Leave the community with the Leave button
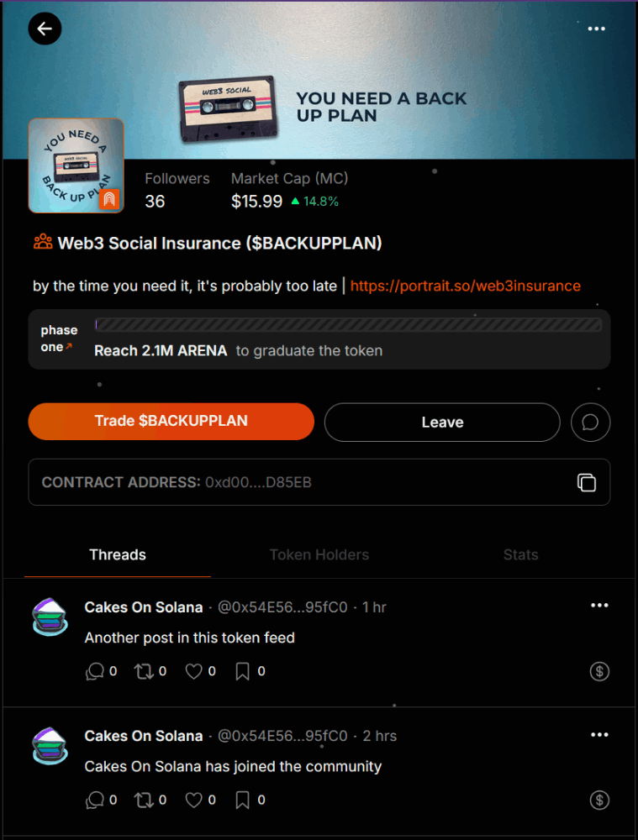This screenshot has height=840, width=638. pyautogui.click(x=442, y=423)
